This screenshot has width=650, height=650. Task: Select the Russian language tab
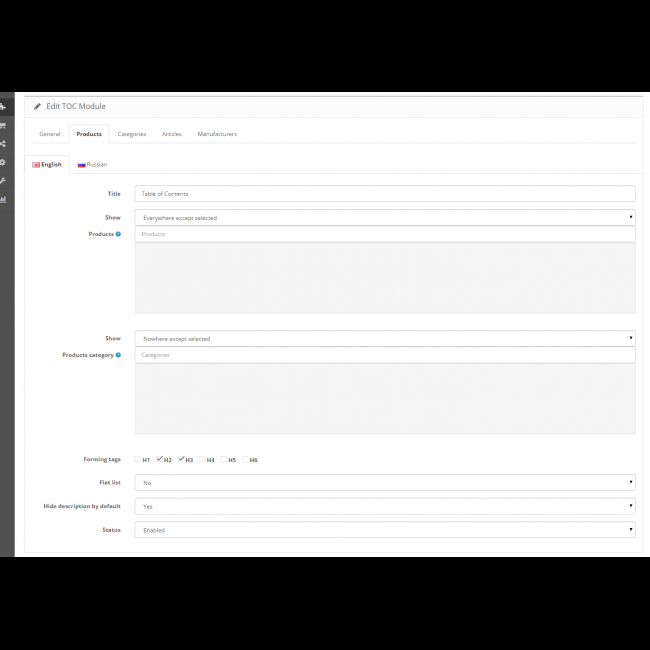point(92,164)
